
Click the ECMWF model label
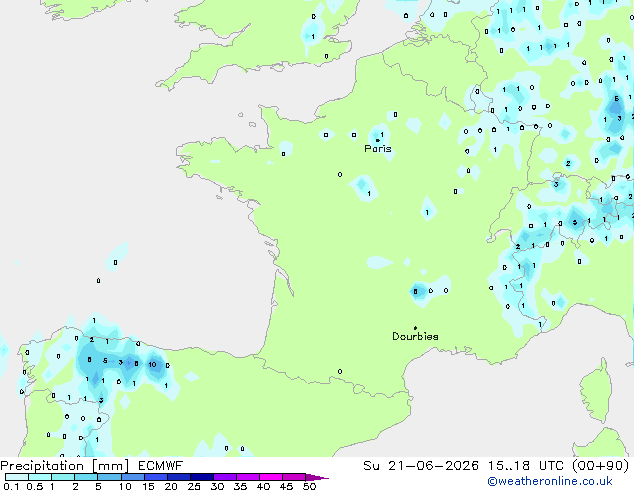161,466
